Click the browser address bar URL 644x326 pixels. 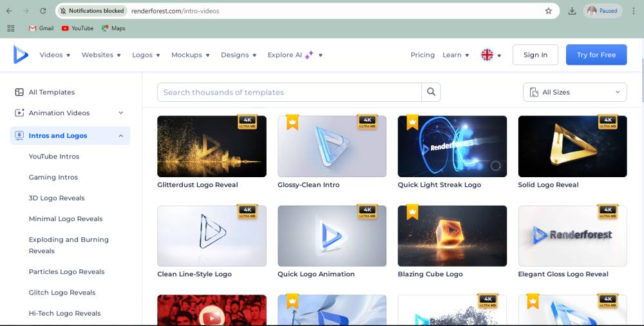(175, 11)
